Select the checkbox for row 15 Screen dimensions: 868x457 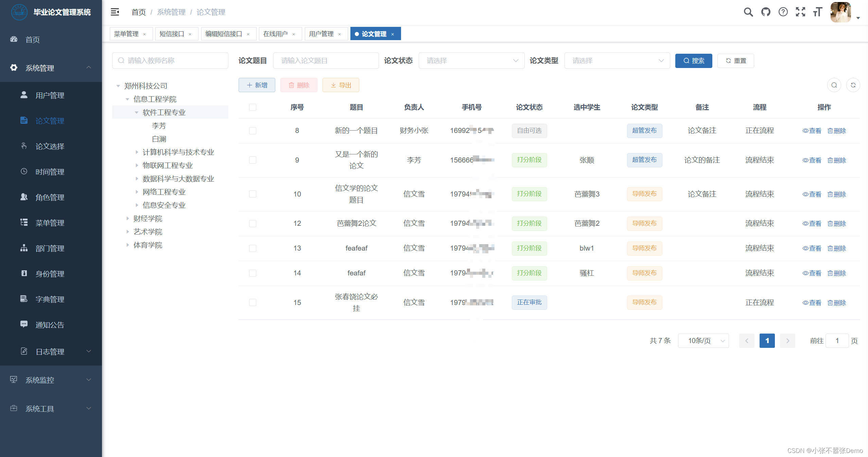point(253,302)
